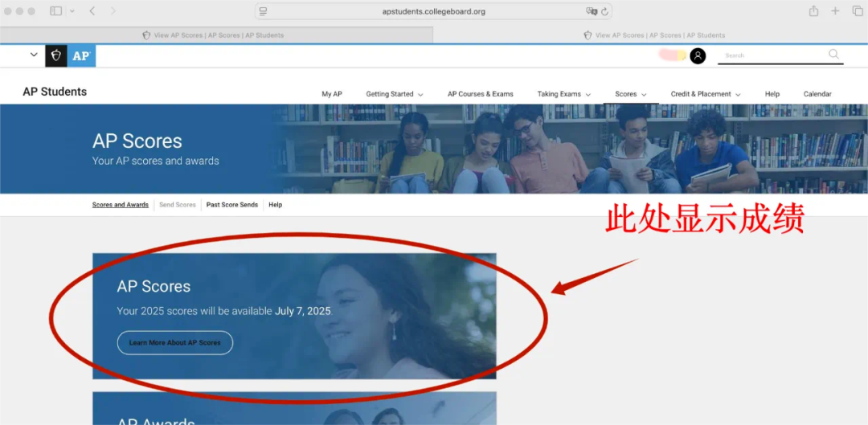The width and height of the screenshot is (868, 425).
Task: Select Scores and Awards subnav link
Action: (120, 205)
